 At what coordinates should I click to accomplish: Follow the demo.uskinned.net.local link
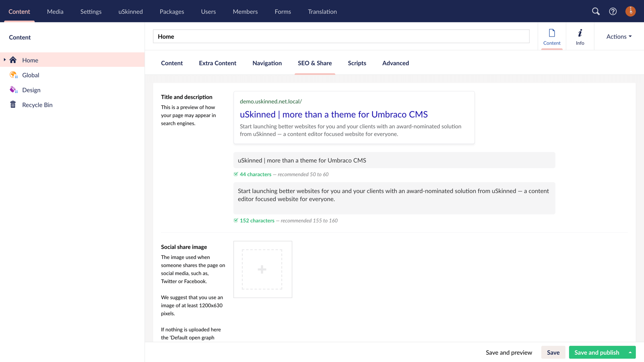point(270,101)
